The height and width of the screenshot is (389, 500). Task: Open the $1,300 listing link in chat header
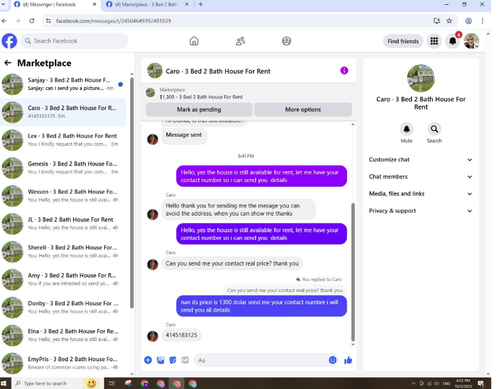point(201,97)
